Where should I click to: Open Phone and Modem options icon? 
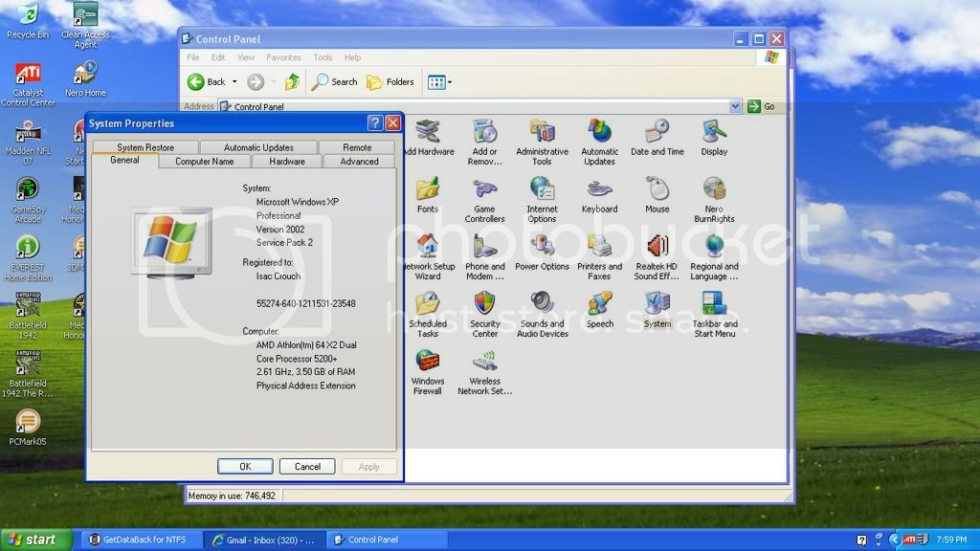(484, 257)
